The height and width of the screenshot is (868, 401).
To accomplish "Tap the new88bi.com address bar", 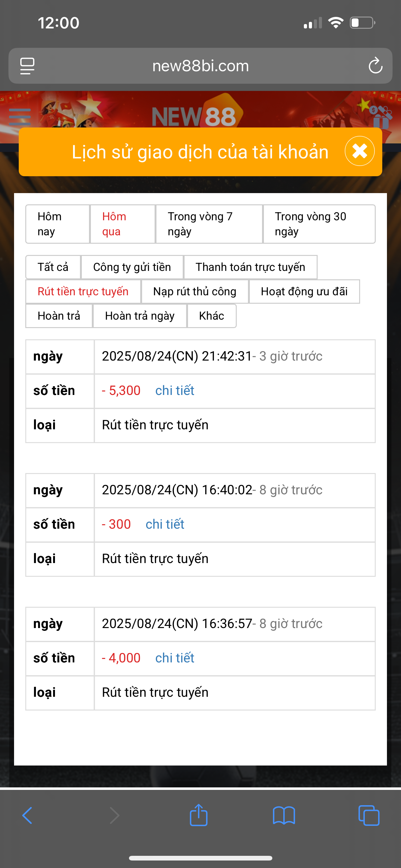I will [x=200, y=66].
